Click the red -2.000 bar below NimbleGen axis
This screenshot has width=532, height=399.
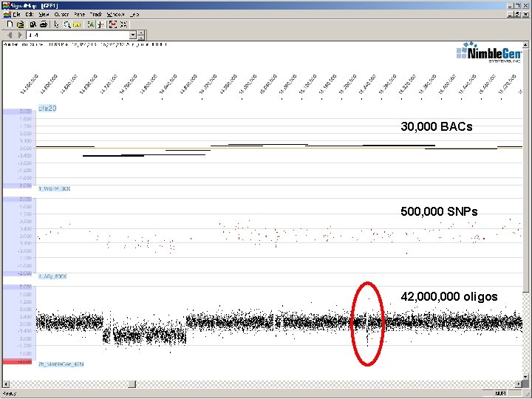click(17, 361)
